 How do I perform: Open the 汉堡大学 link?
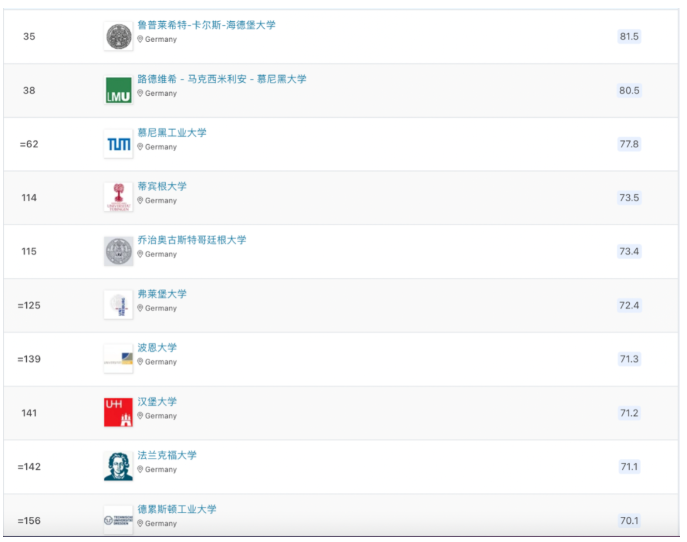pos(157,401)
